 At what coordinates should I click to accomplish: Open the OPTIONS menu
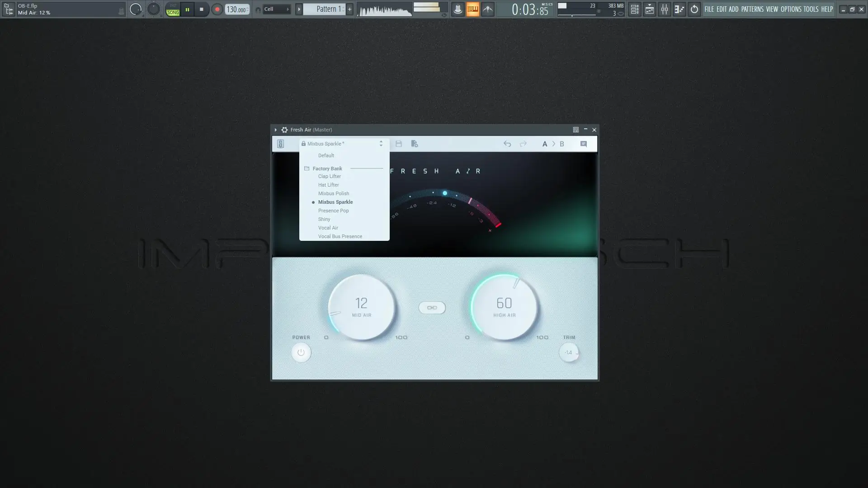pyautogui.click(x=791, y=9)
